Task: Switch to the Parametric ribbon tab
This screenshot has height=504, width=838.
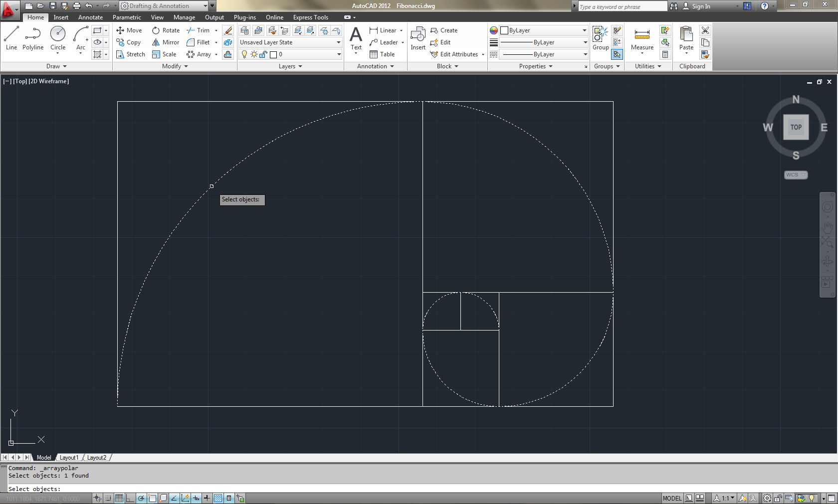Action: 127,17
